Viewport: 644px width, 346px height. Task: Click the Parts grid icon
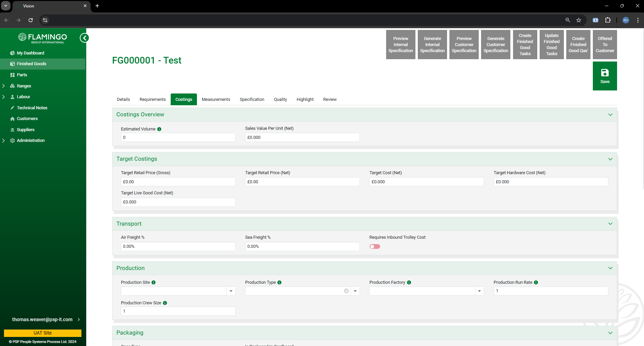[x=12, y=75]
